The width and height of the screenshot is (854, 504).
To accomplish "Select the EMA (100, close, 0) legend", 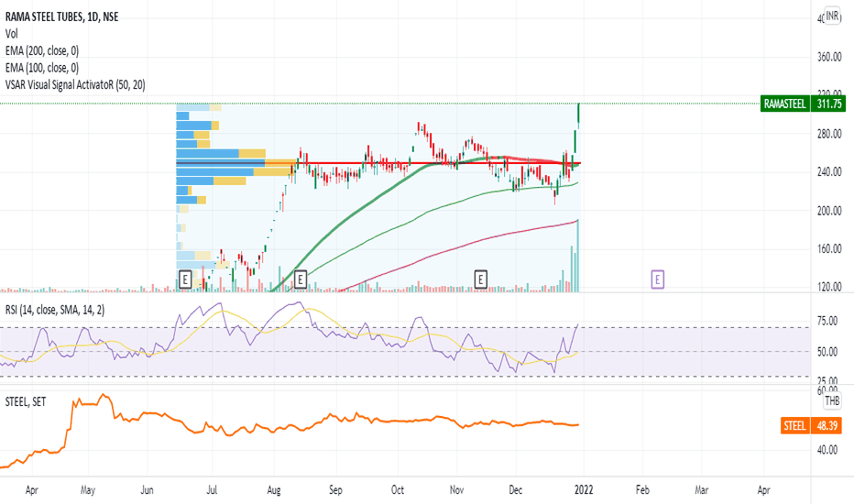I will pyautogui.click(x=42, y=68).
